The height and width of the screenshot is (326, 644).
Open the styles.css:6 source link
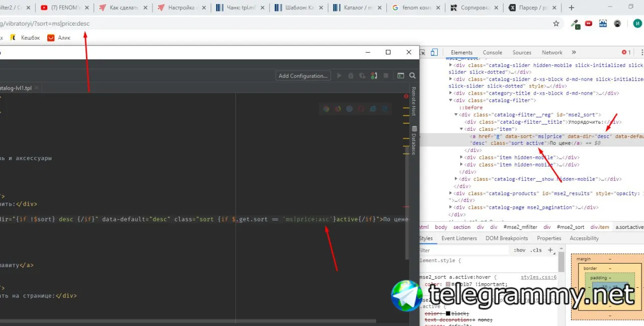click(538, 277)
